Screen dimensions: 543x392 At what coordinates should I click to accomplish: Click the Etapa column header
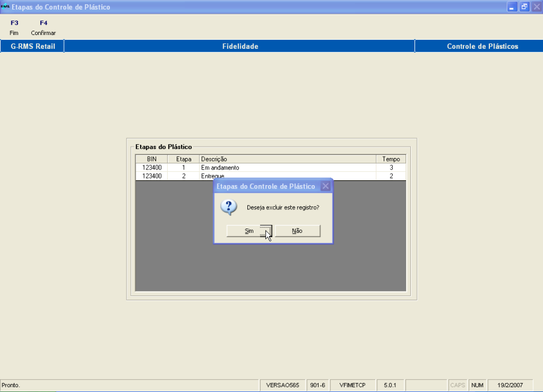(x=183, y=159)
